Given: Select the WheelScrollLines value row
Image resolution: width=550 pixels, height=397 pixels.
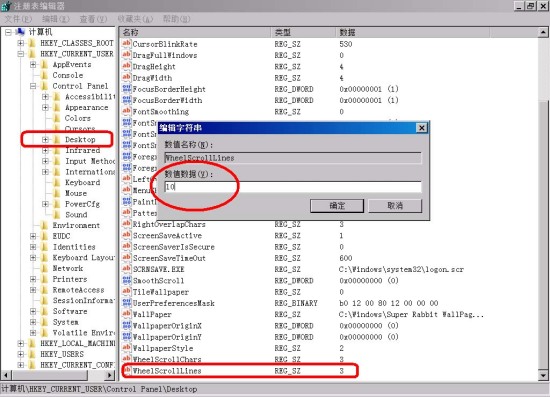Looking at the screenshot, I should [239, 371].
